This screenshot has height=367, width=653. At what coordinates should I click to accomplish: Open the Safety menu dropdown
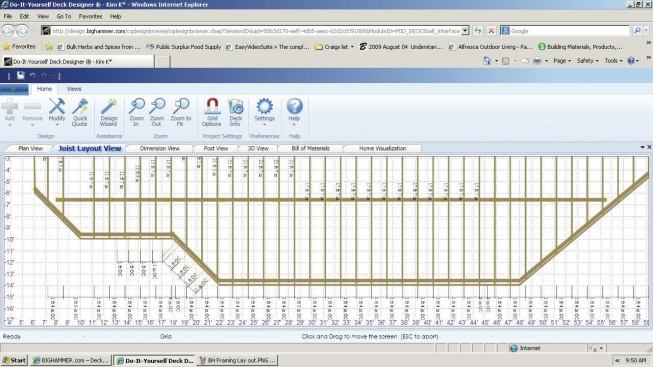(x=587, y=61)
